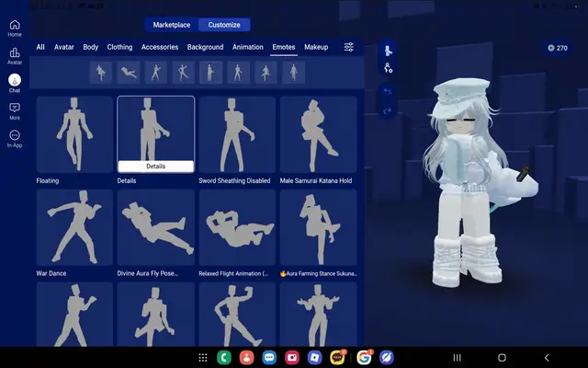588x368 pixels.
Task: Tap the Android back button
Action: pos(547,358)
